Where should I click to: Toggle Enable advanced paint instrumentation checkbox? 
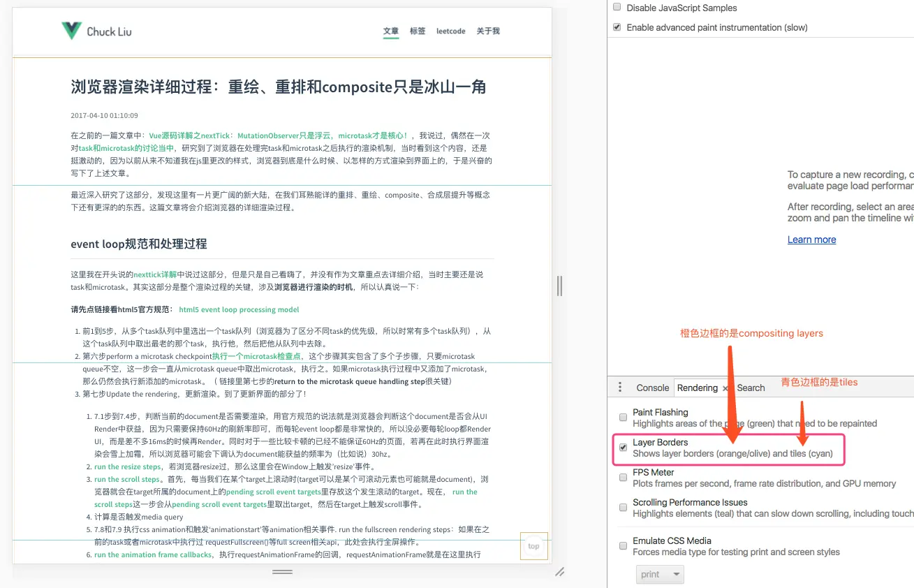tap(617, 27)
